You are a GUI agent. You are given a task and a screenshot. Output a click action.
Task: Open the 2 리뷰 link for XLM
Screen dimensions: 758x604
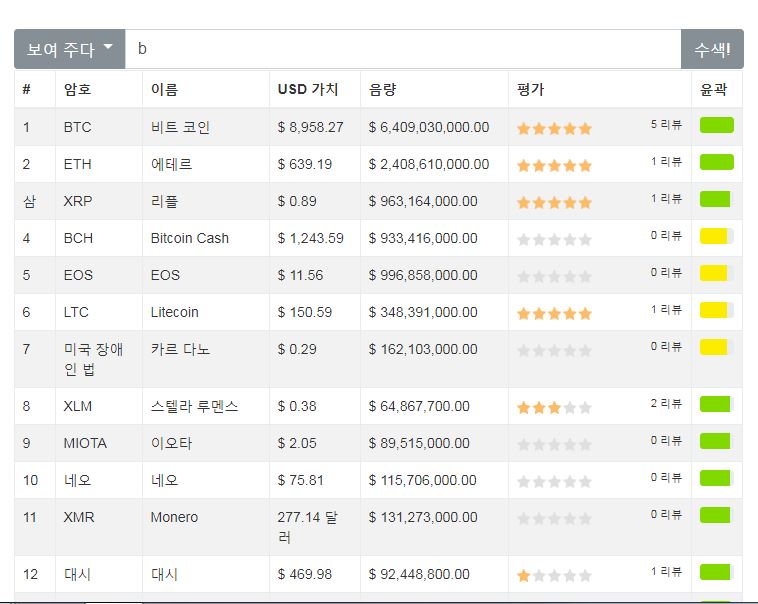coord(666,404)
